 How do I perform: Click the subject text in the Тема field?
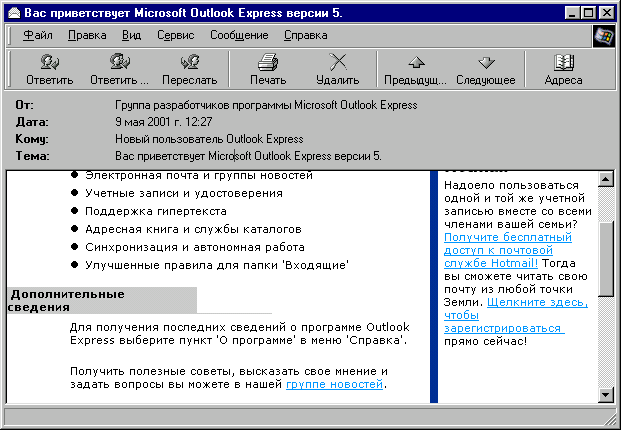click(x=248, y=156)
